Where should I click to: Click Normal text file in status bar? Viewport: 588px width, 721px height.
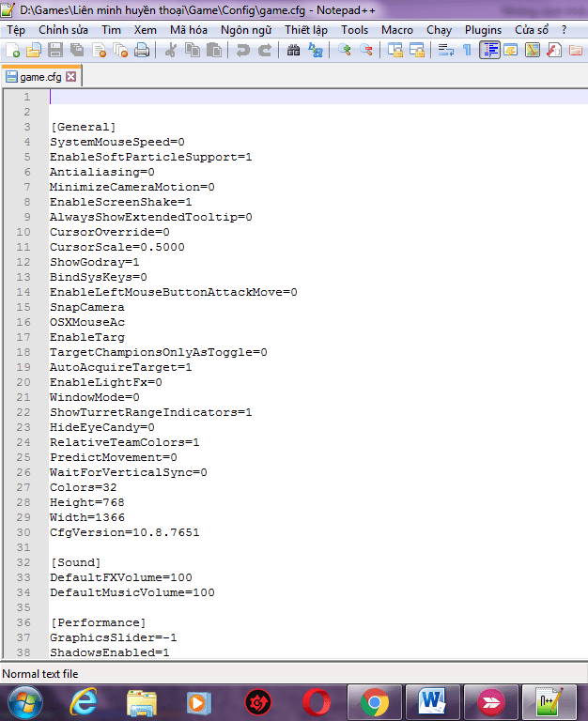tap(40, 674)
